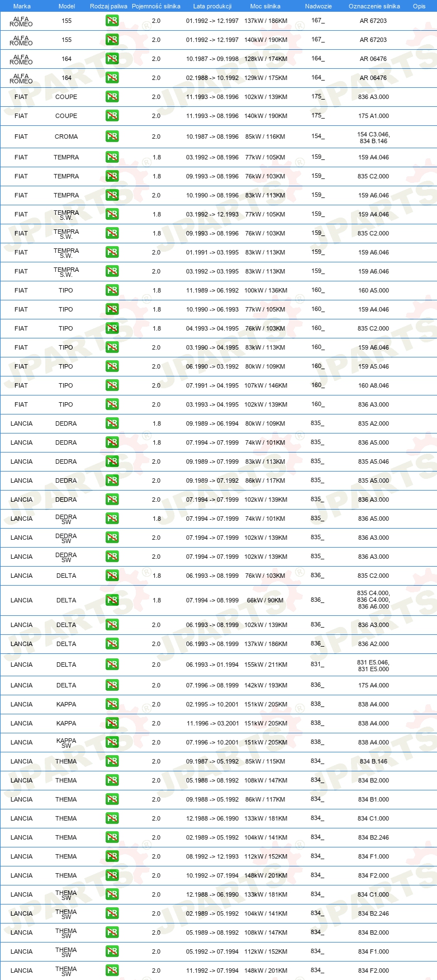Click engine code 834 B1.000
This screenshot has height=980, width=437.
tap(373, 799)
